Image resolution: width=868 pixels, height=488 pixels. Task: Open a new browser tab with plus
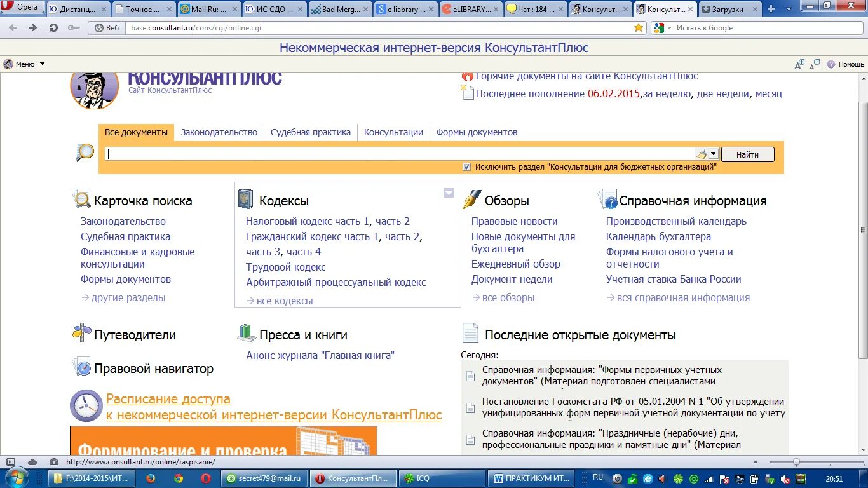pos(771,9)
